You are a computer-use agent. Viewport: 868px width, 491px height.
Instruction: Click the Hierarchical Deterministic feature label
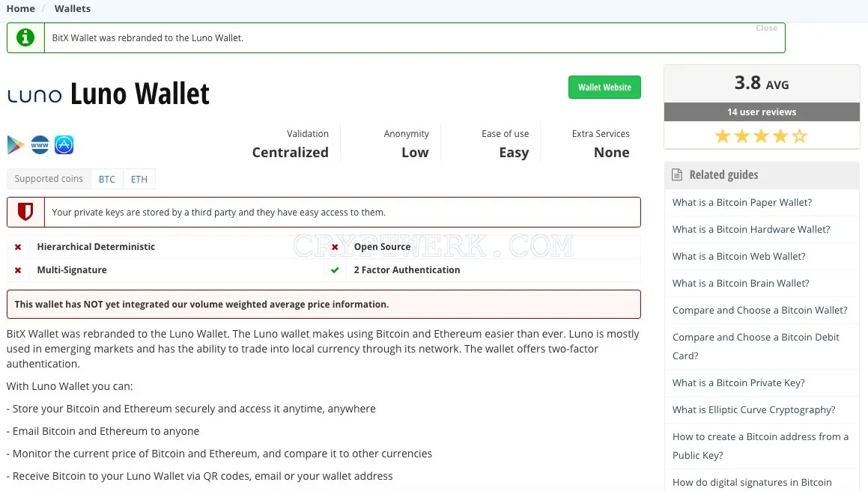[96, 247]
